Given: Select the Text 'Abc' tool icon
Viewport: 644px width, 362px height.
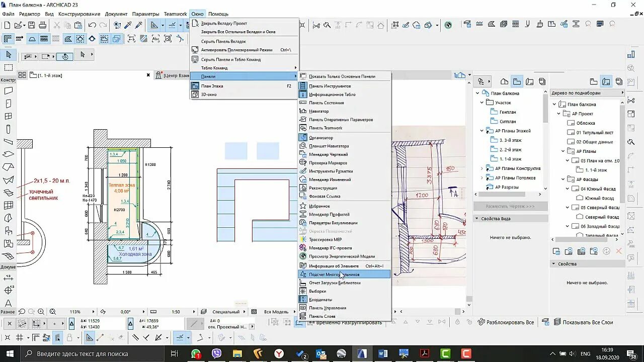Looking at the screenshot, I should 155,39.
